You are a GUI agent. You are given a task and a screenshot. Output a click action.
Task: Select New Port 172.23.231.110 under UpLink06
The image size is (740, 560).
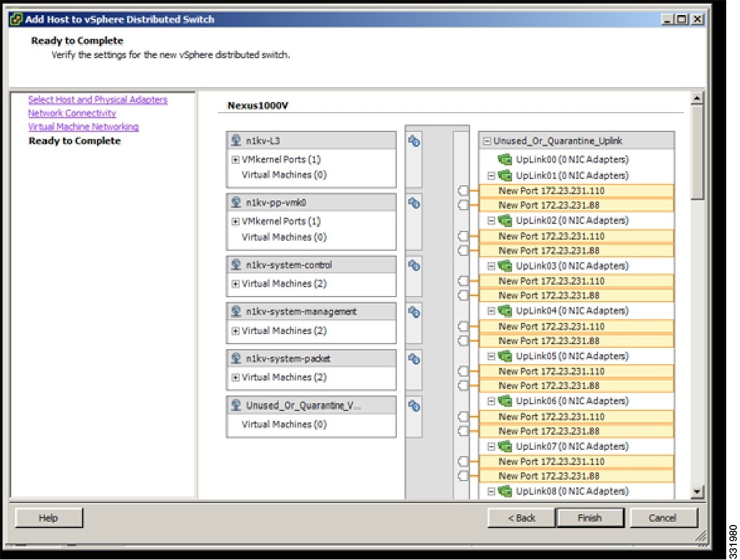point(576,417)
